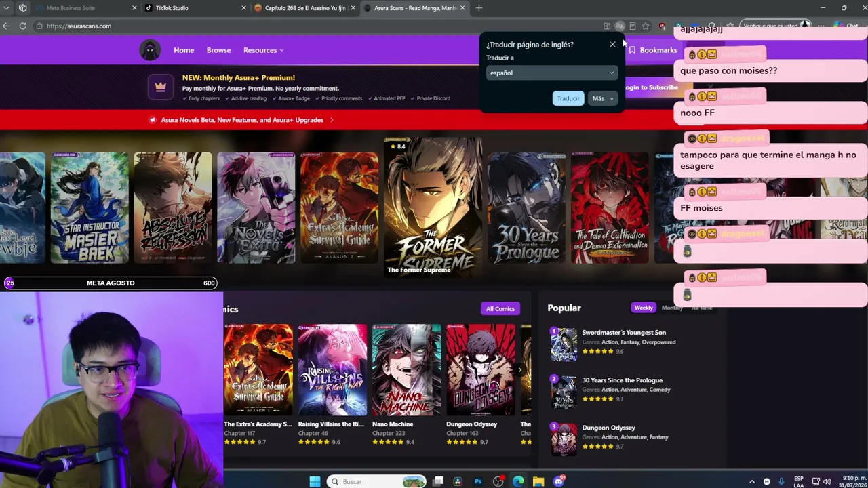Open The Former Supreme featured cover
This screenshot has height=488, width=868.
[433, 206]
